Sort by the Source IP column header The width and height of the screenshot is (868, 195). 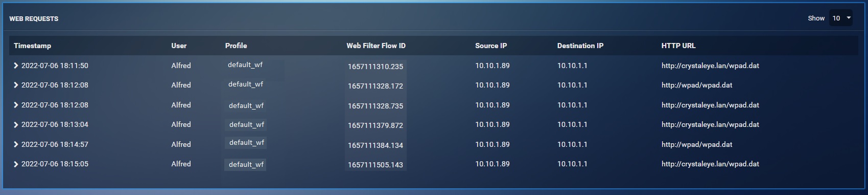point(491,46)
